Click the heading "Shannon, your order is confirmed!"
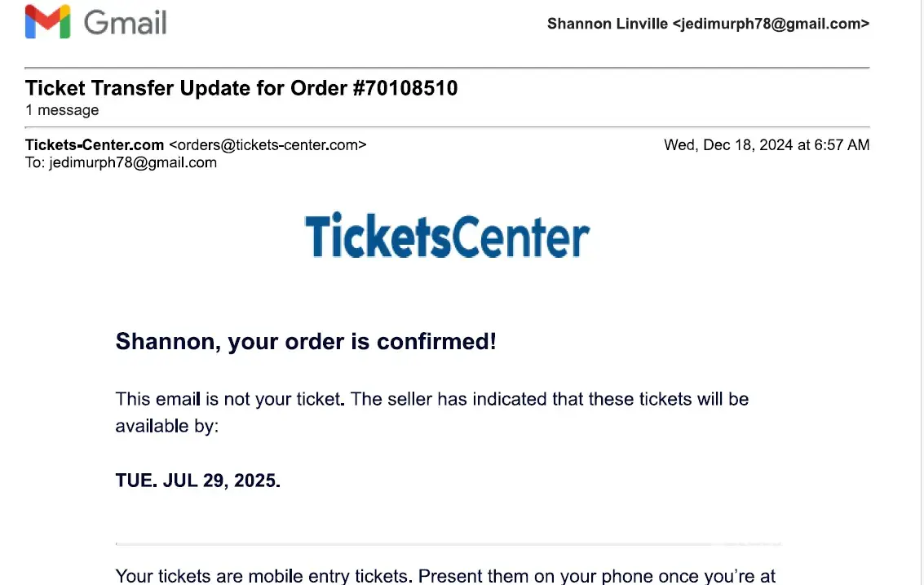 (x=306, y=341)
